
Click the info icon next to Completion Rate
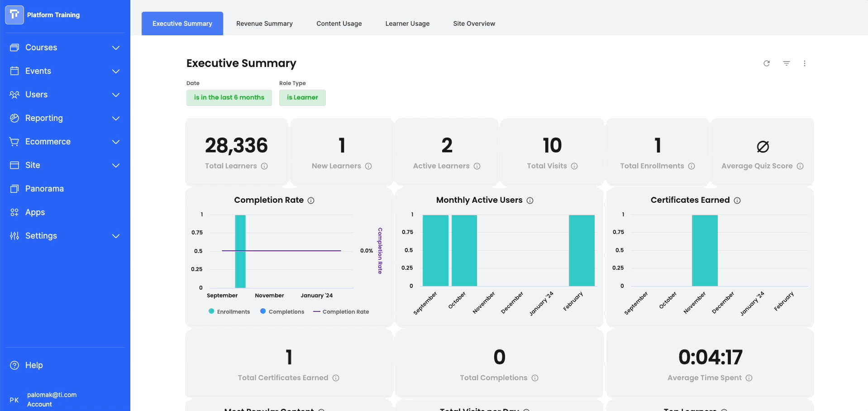click(x=311, y=201)
